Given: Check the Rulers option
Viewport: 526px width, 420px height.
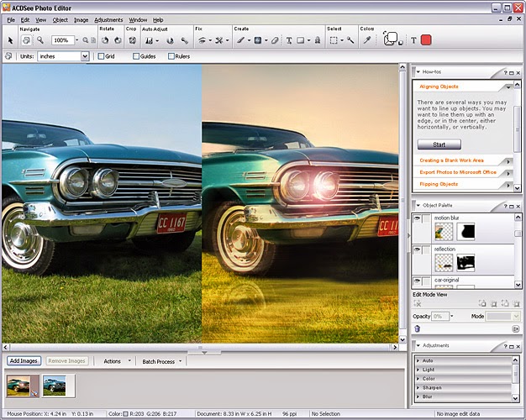Looking at the screenshot, I should [x=172, y=56].
